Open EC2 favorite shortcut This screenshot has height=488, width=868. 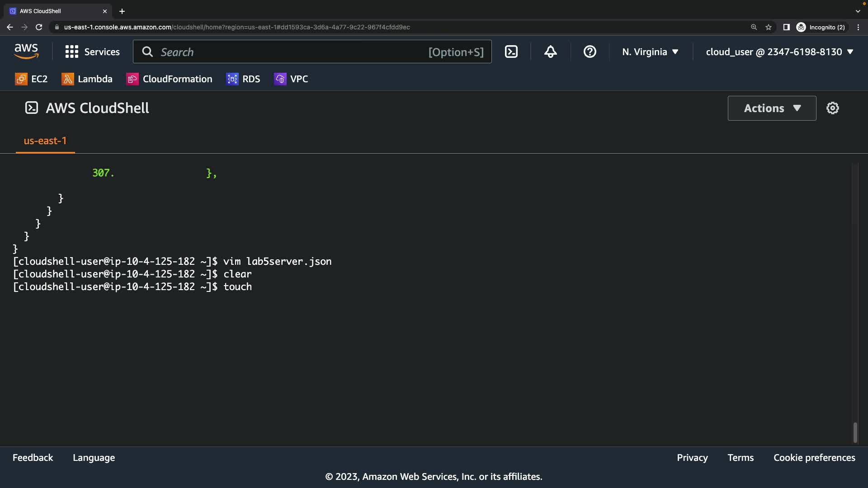(x=31, y=79)
